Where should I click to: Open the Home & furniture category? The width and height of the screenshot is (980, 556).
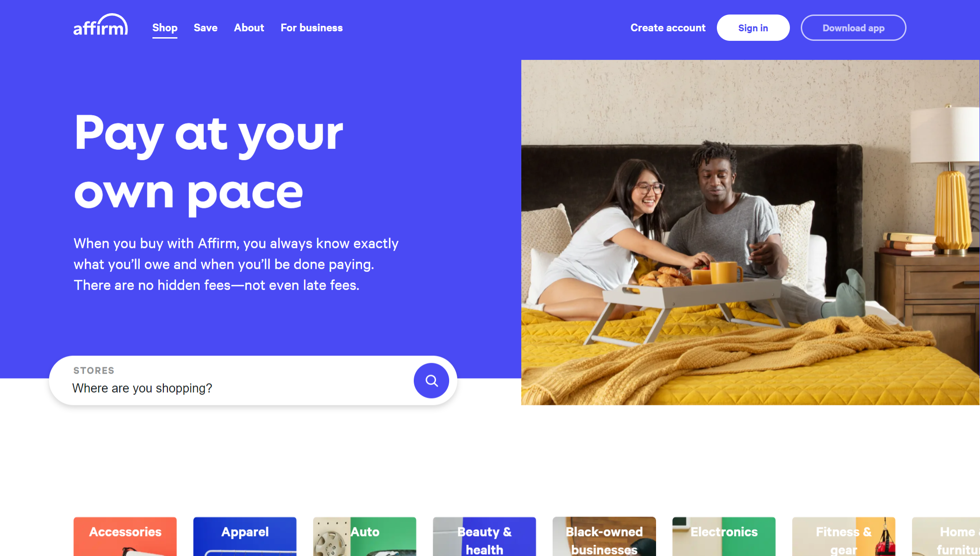946,536
